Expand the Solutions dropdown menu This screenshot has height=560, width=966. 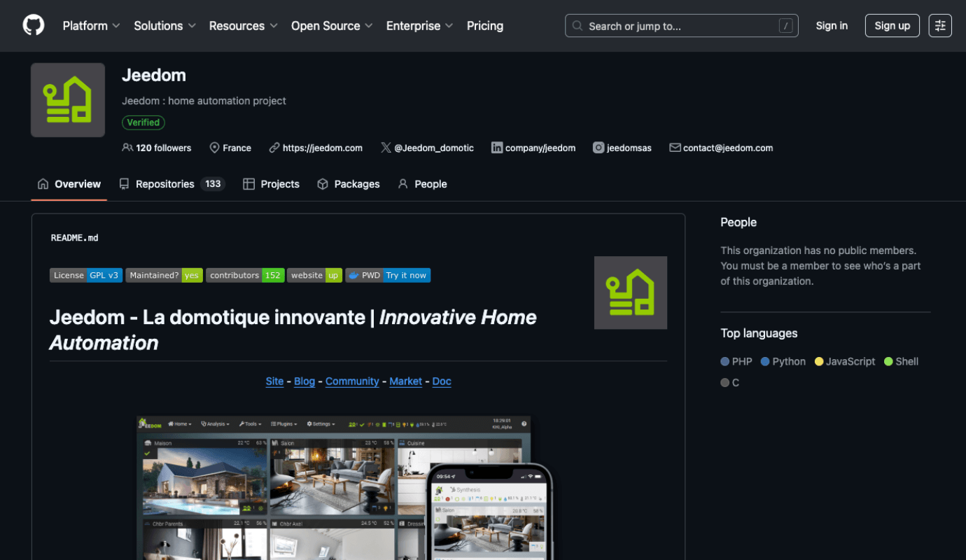coord(164,26)
